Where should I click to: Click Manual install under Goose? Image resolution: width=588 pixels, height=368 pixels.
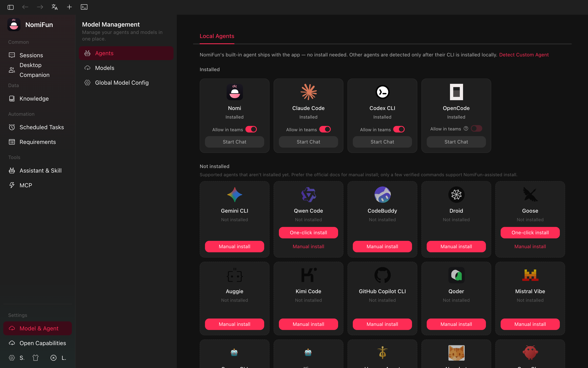click(530, 247)
